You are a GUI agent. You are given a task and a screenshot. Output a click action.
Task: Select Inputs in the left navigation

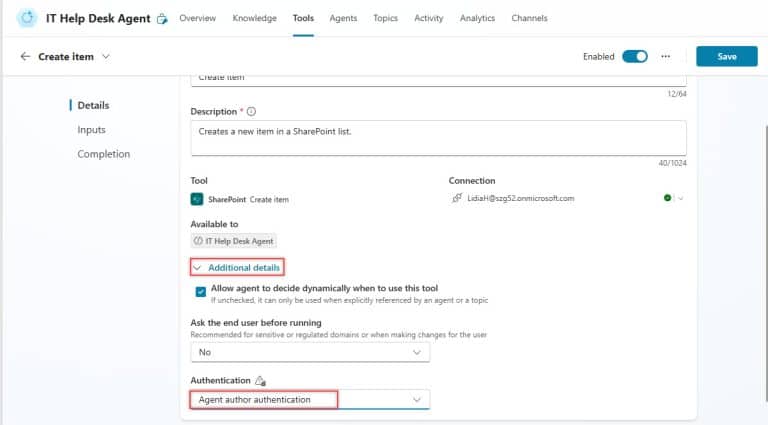tap(91, 130)
